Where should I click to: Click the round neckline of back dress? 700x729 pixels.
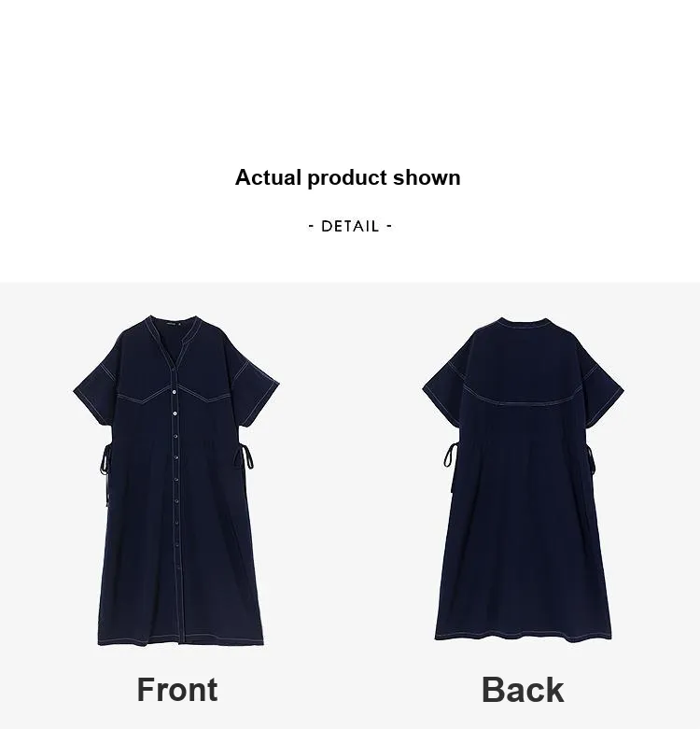(524, 324)
